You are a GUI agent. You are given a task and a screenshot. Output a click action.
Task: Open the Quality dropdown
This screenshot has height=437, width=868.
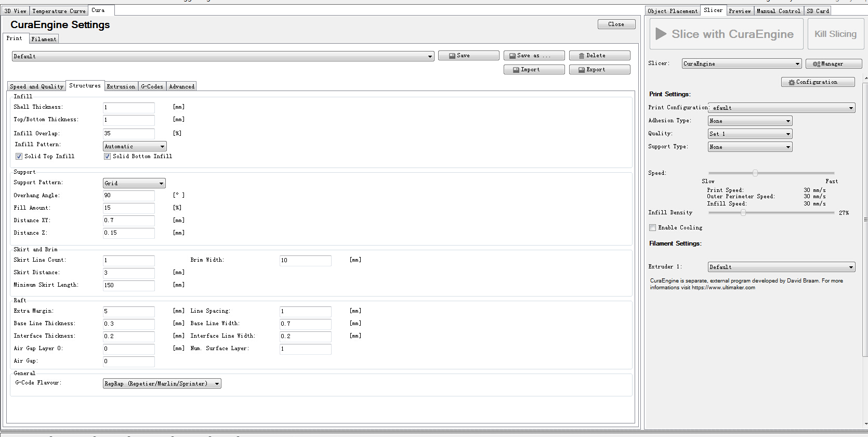[750, 134]
